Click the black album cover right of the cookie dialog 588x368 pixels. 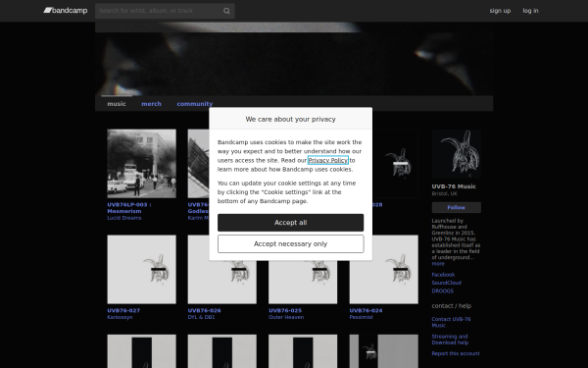[395, 164]
